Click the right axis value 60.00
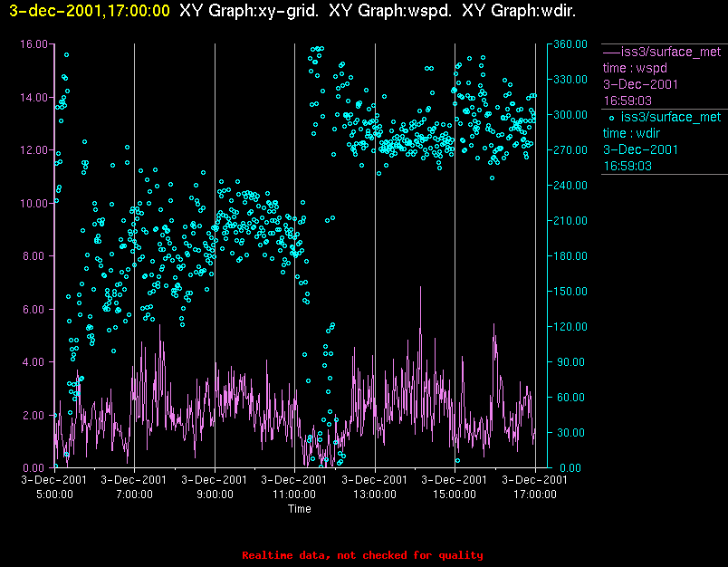The image size is (728, 567). pyautogui.click(x=572, y=397)
